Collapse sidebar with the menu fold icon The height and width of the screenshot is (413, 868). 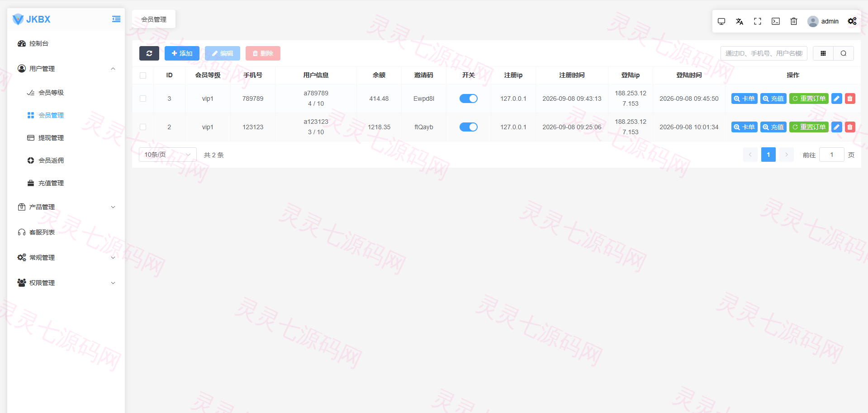coord(116,19)
